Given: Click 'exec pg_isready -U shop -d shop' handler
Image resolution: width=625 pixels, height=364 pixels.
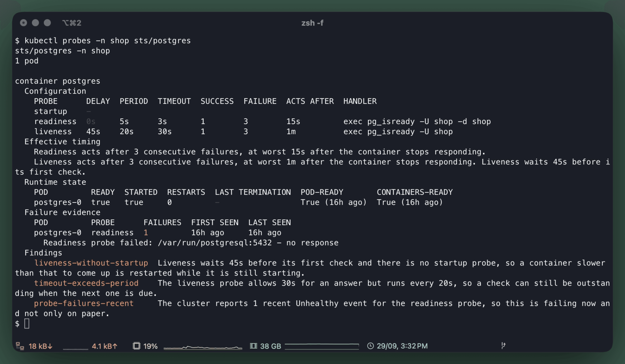Looking at the screenshot, I should point(417,122).
